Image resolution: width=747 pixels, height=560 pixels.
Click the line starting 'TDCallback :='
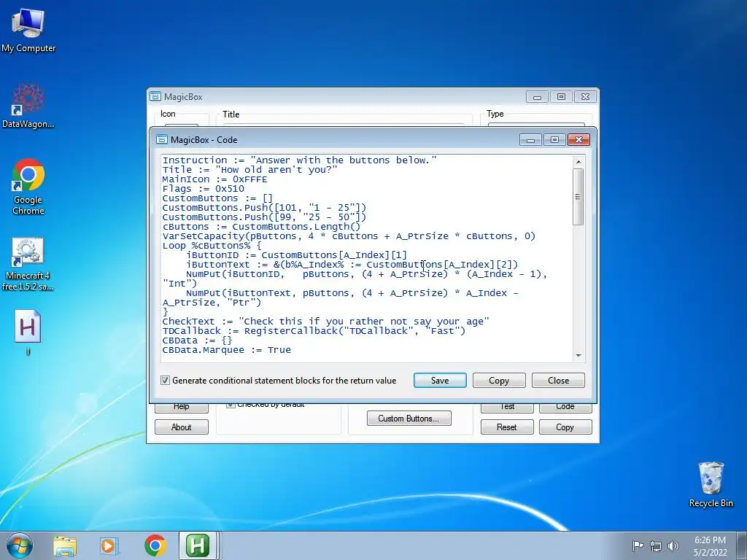click(x=314, y=331)
